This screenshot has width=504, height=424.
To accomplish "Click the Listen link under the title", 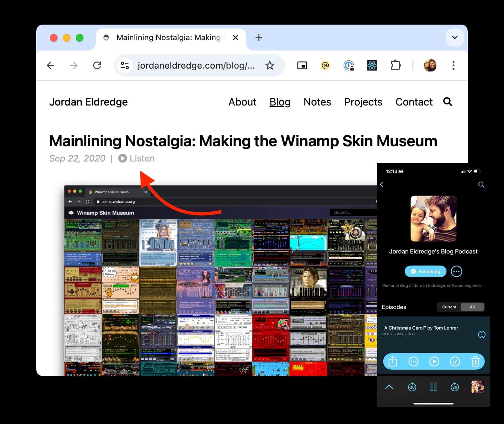I will (137, 158).
